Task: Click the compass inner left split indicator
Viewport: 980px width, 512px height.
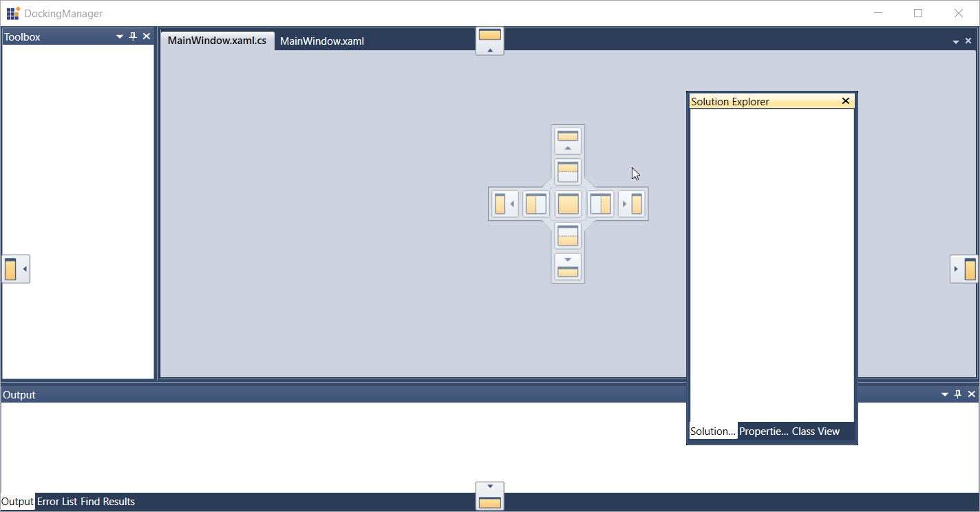Action: pos(536,204)
